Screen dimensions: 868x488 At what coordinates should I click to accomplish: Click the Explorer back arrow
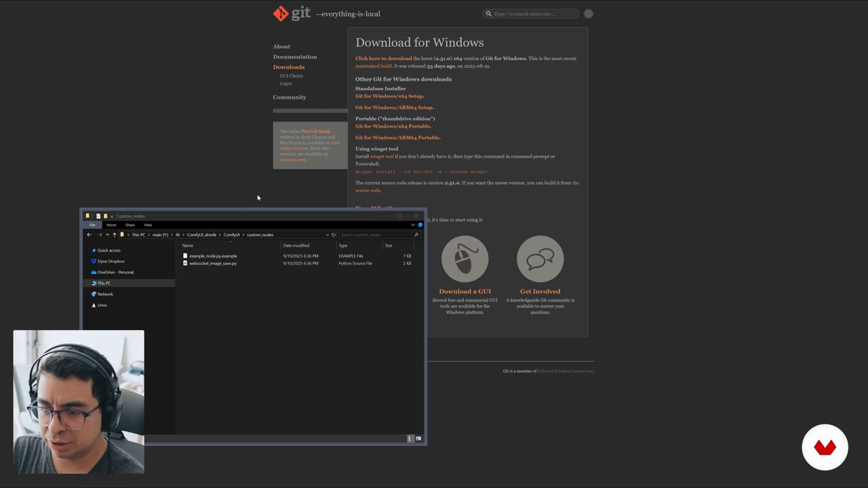89,235
